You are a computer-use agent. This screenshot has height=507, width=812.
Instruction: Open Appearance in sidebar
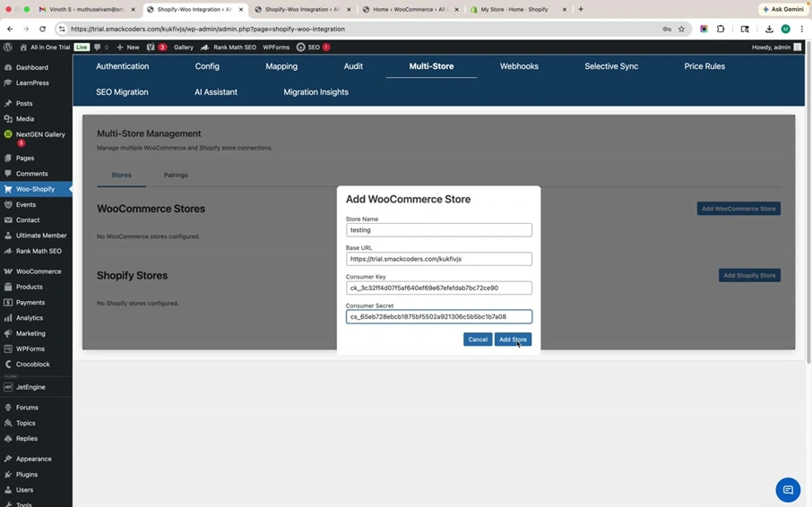36,459
